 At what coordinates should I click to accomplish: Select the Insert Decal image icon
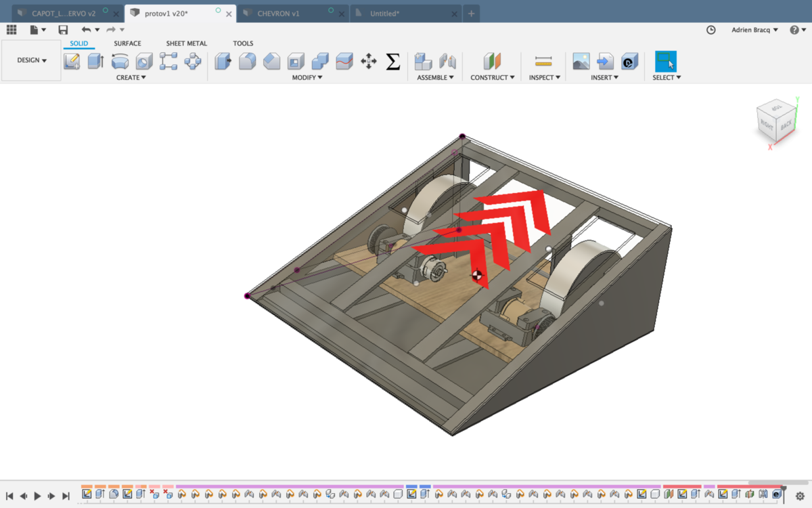pyautogui.click(x=581, y=62)
